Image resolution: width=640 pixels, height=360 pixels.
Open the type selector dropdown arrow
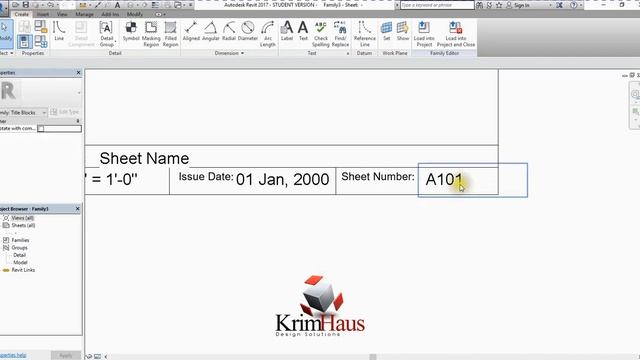click(x=79, y=93)
